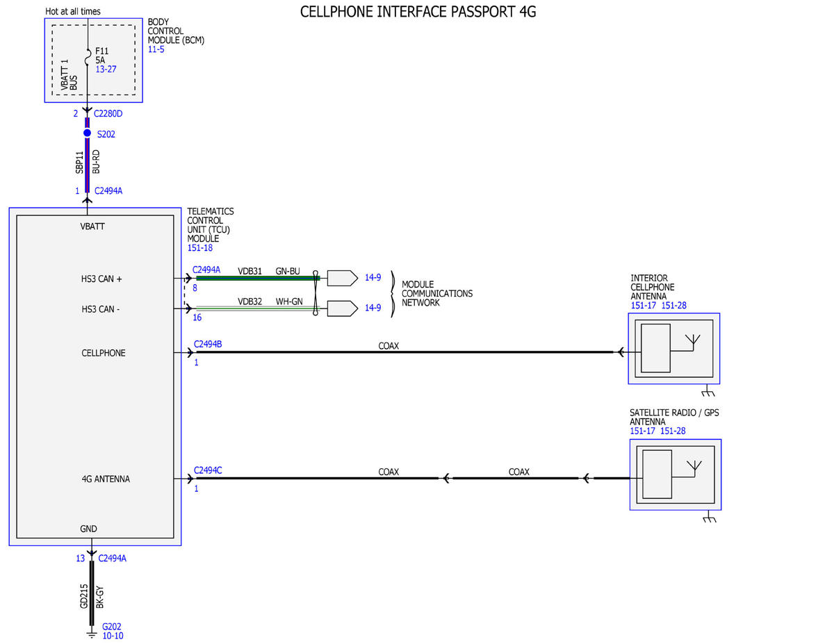Viewport: 834px width, 644px height.
Task: Click the off-page arrow symbol on VDB31 wire
Action: pos(342,278)
